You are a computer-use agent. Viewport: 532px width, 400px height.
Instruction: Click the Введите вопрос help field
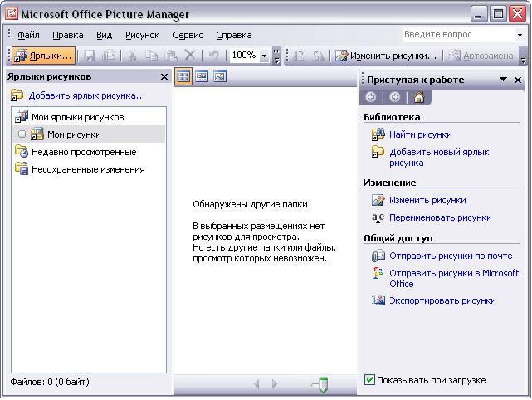[459, 35]
